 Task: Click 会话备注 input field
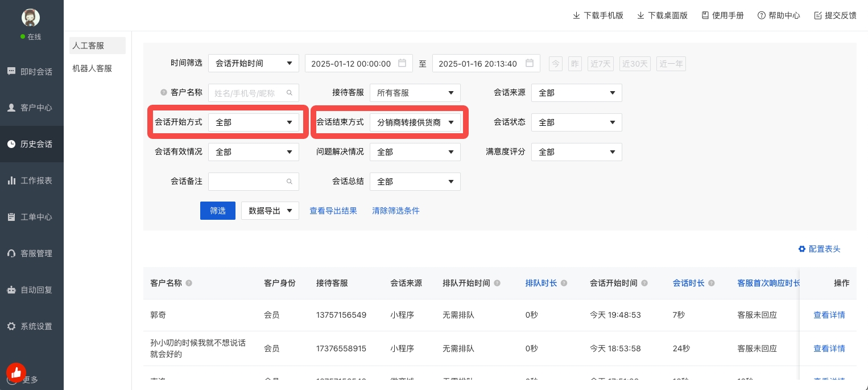click(x=254, y=182)
